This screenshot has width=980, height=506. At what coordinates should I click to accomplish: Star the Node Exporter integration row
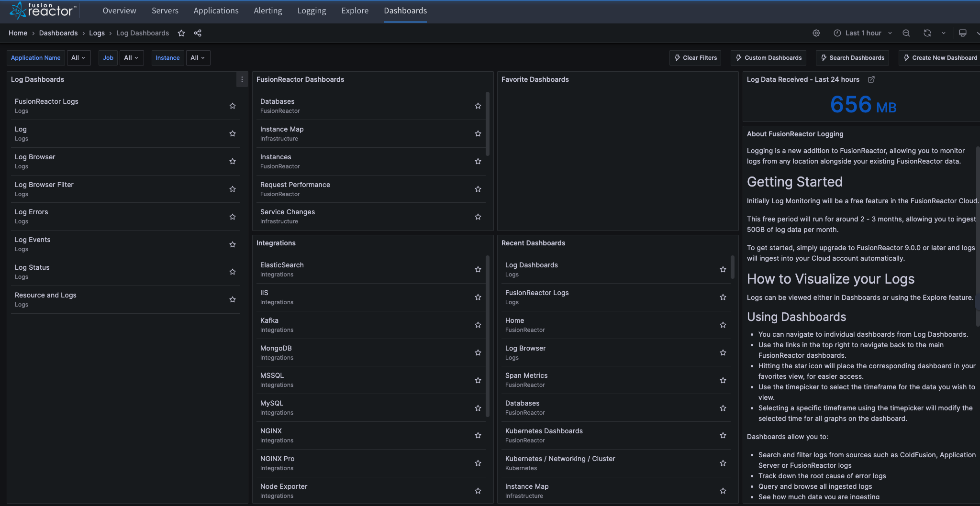point(478,491)
